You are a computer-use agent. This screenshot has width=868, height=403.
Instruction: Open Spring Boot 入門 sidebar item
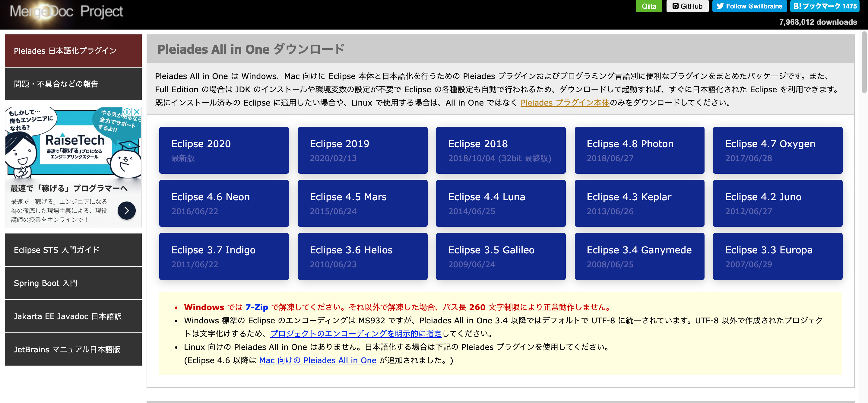73,283
